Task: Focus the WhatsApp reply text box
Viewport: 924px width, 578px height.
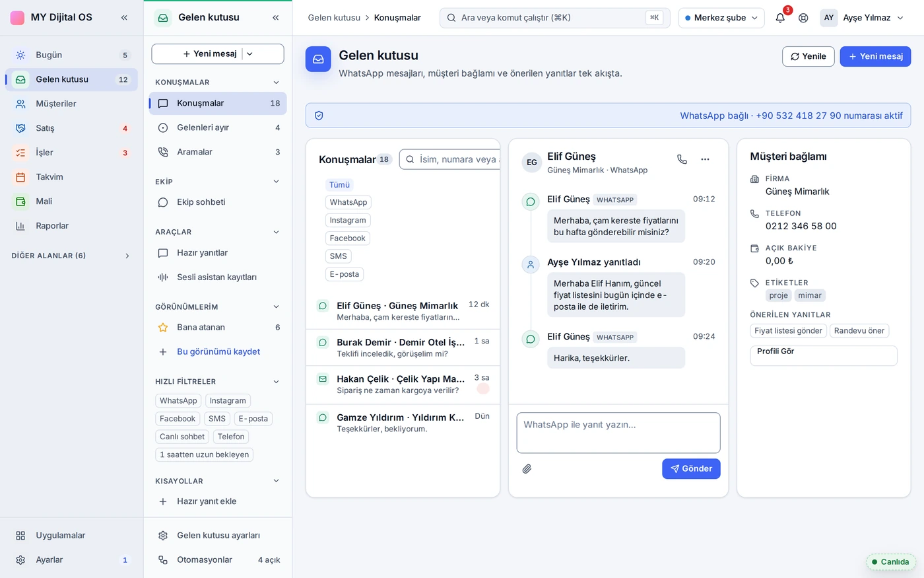Action: (618, 433)
